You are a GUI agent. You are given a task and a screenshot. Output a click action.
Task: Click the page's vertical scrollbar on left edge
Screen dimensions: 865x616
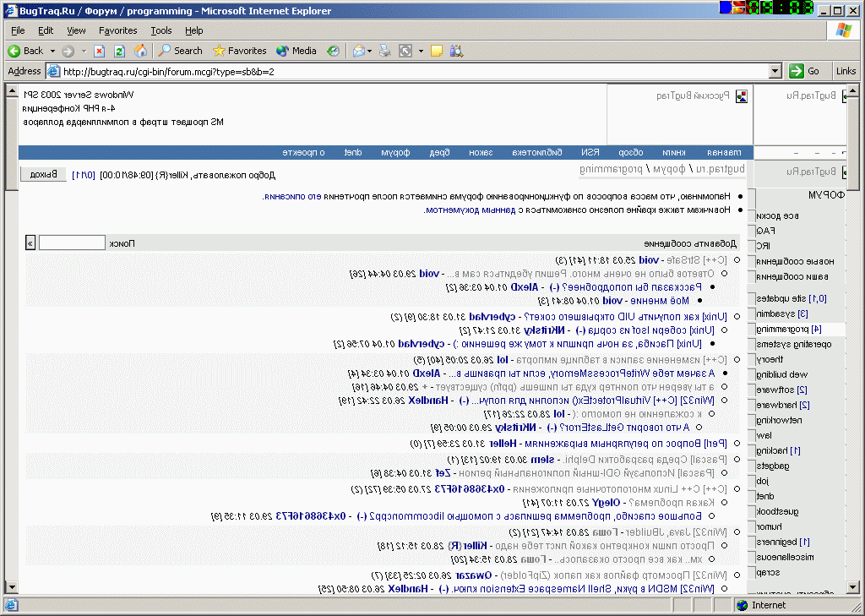[x=9, y=338]
